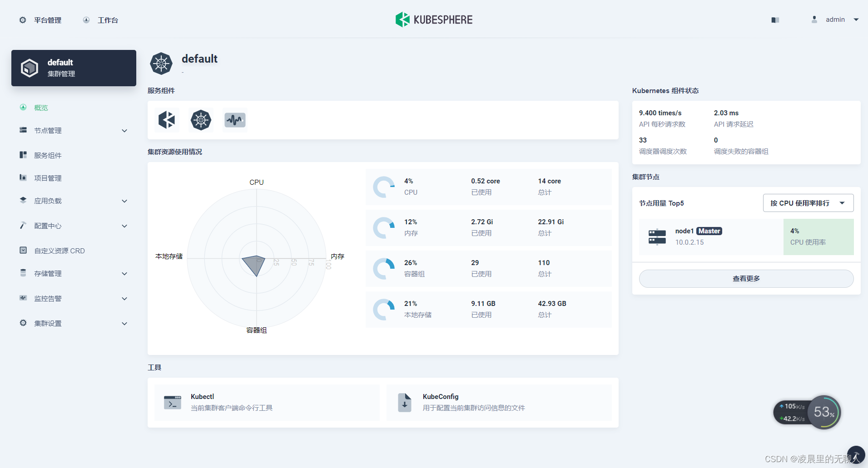Expand the 节点管理 chevron

pos(124,131)
